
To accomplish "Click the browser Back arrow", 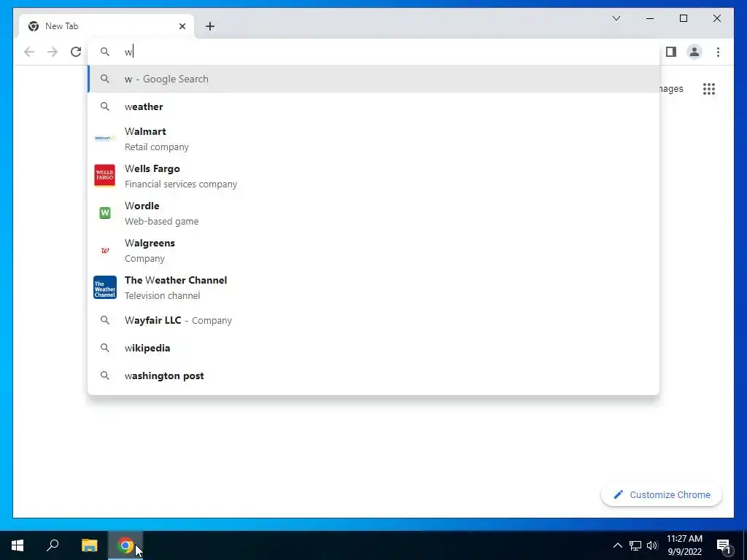I will 29,52.
